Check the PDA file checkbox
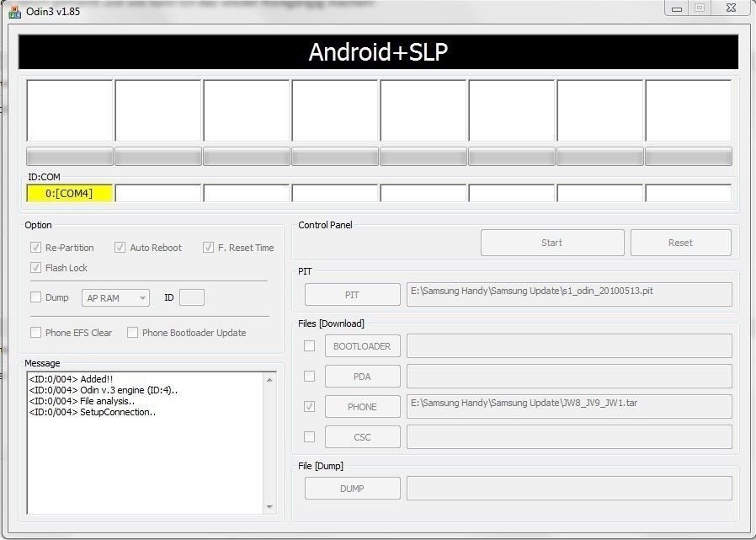Viewport: 756px width, 540px height. click(310, 376)
